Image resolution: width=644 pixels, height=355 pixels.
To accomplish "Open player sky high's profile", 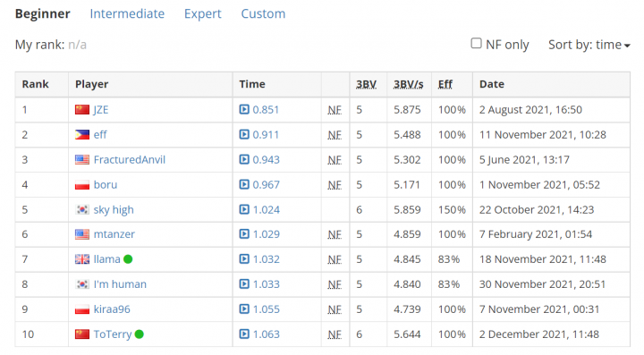I will coord(114,210).
